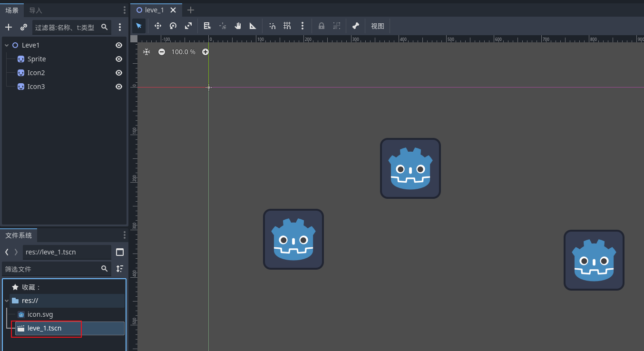Click the lock selected node icon
The height and width of the screenshot is (351, 644).
click(322, 26)
